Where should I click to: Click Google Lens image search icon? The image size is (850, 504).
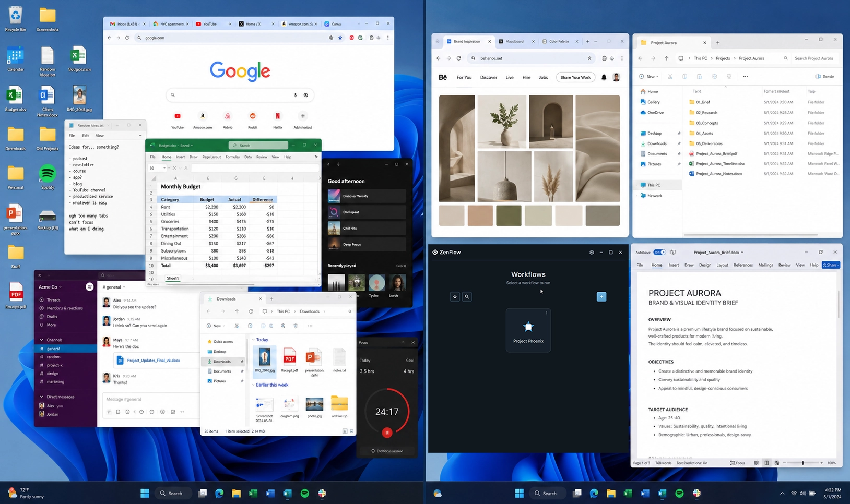(x=306, y=95)
